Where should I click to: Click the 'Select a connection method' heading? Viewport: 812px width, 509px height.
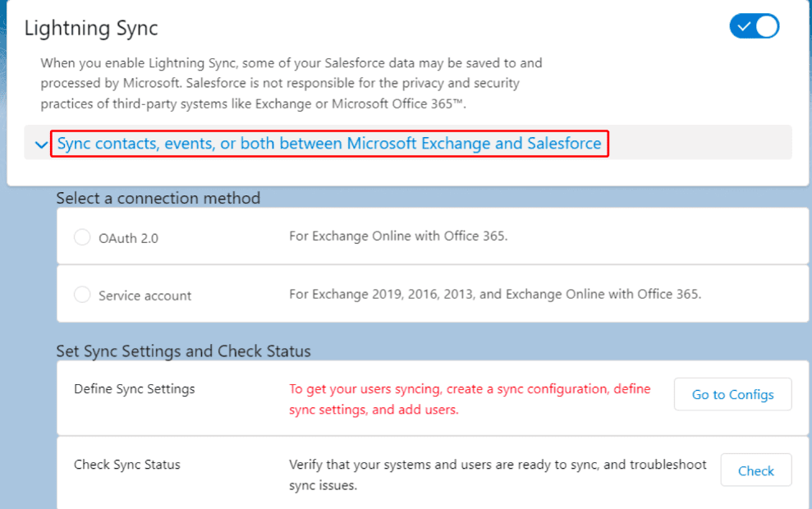point(158,198)
